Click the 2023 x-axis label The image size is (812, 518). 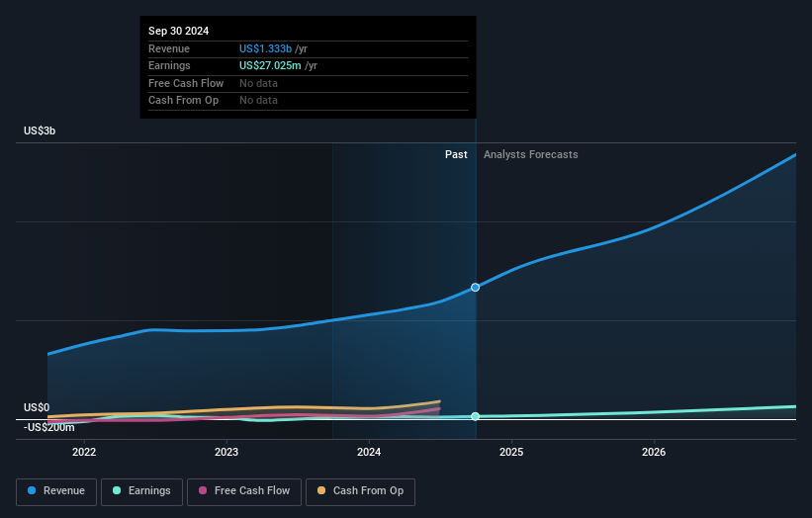pyautogui.click(x=226, y=453)
